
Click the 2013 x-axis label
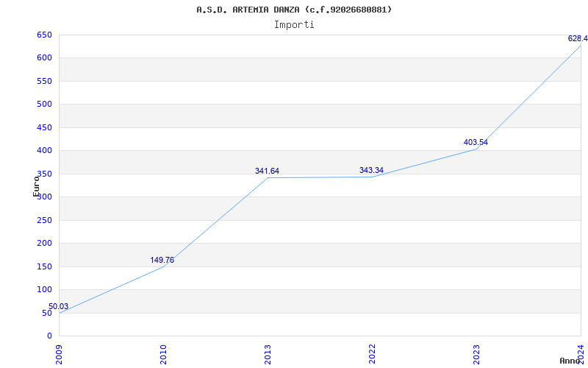click(x=268, y=354)
